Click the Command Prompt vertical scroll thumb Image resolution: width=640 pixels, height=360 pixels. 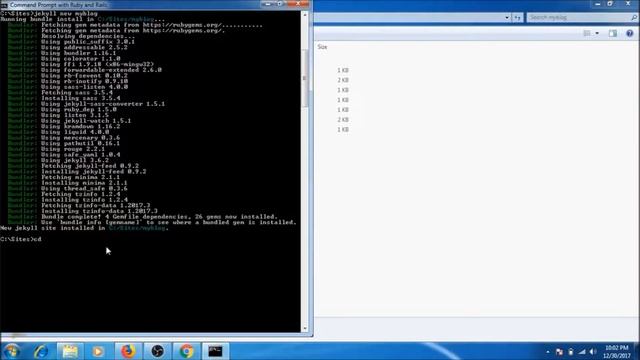(304, 78)
